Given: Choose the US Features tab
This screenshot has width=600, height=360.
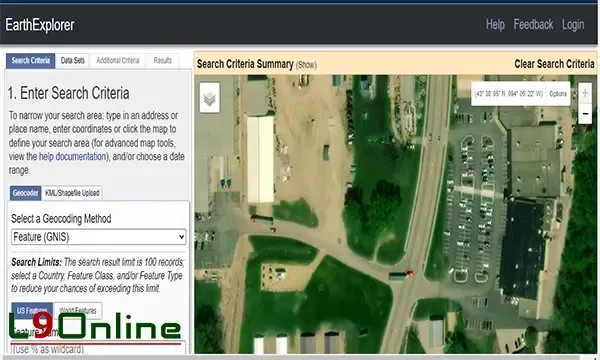Looking at the screenshot, I should [32, 310].
